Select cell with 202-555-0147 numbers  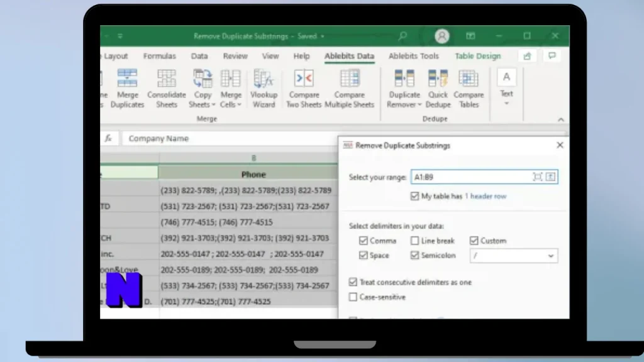(x=248, y=254)
